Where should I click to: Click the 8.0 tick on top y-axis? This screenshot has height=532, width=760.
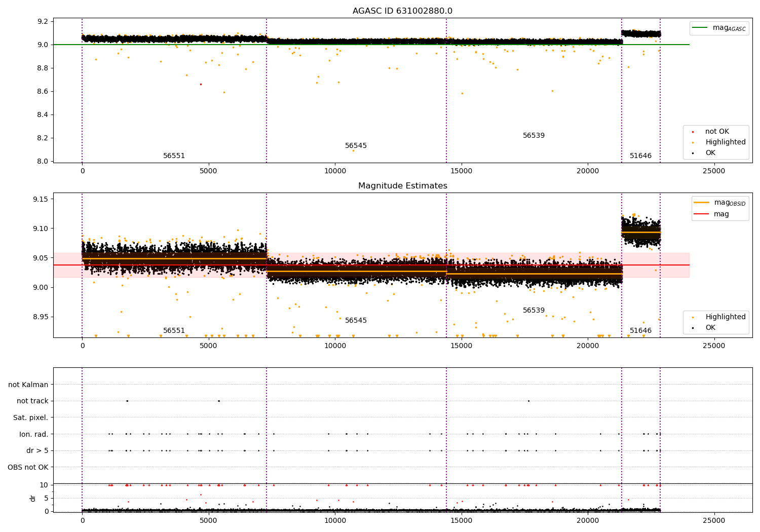coord(43,161)
